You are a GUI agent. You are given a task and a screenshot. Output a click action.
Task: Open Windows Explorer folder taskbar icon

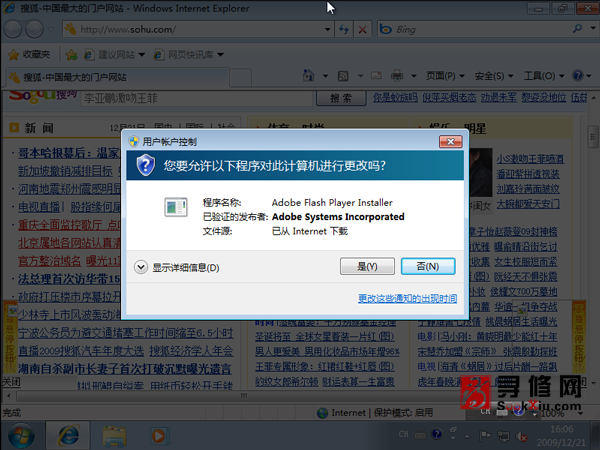pos(114,436)
